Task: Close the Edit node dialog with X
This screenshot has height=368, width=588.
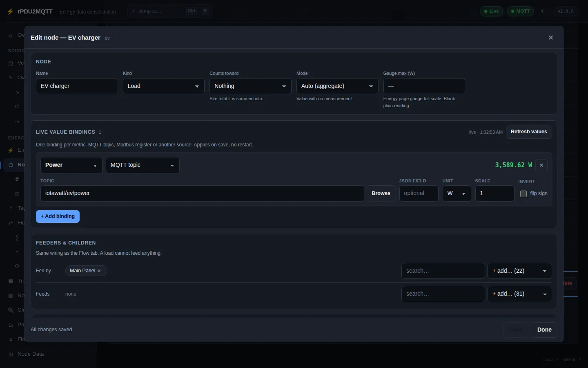Action: pyautogui.click(x=551, y=38)
